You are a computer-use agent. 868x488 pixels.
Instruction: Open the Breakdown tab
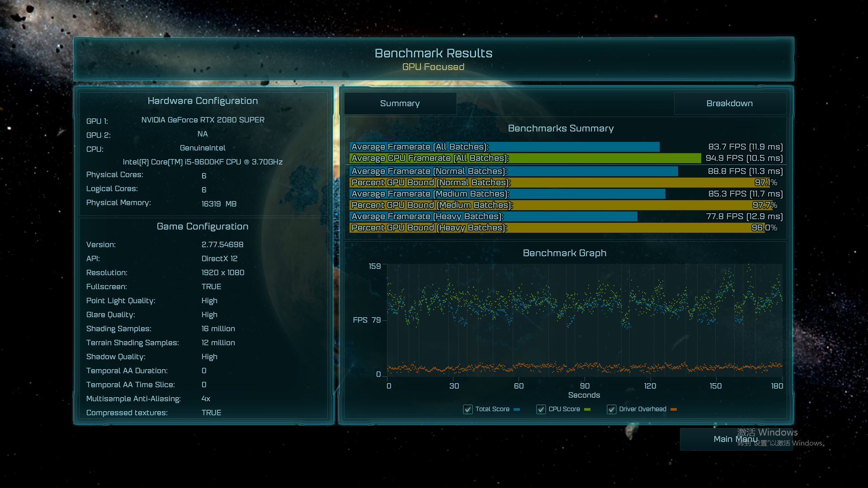pos(730,103)
